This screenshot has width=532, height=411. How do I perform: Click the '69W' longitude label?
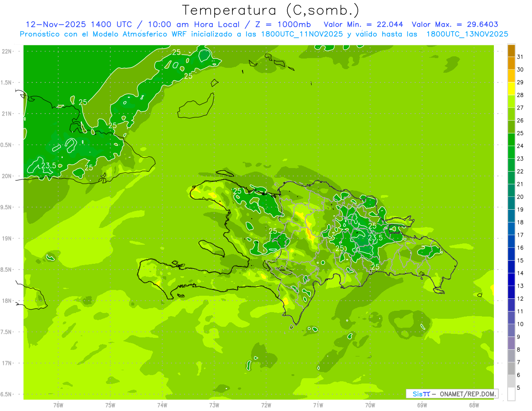pos(422,405)
